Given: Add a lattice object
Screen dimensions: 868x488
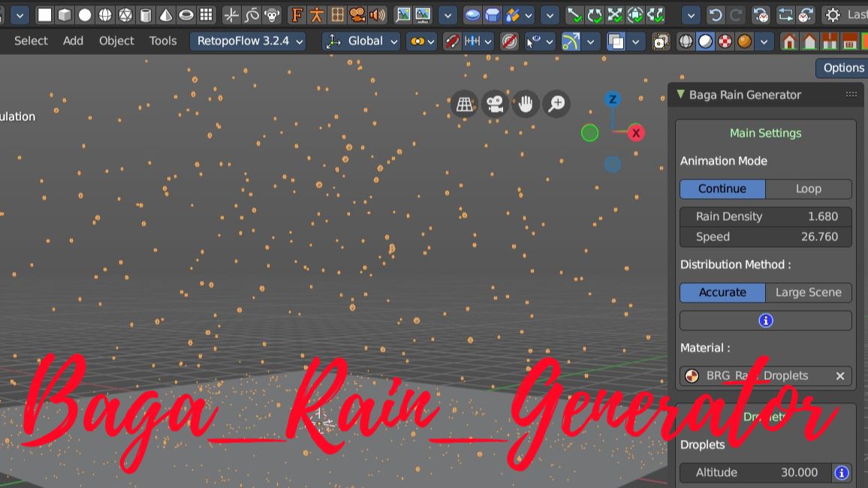Looking at the screenshot, I should 337,15.
